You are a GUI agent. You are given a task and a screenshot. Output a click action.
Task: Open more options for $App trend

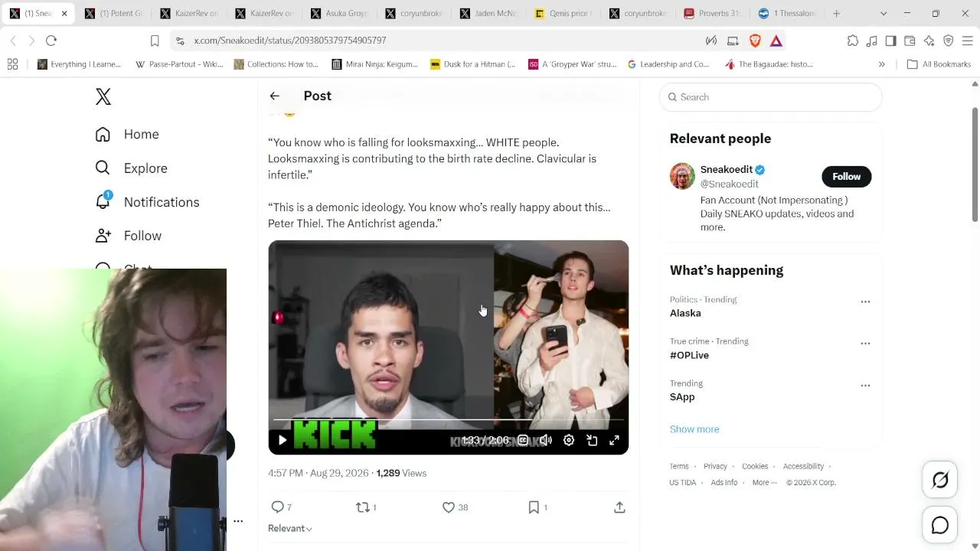coord(865,386)
